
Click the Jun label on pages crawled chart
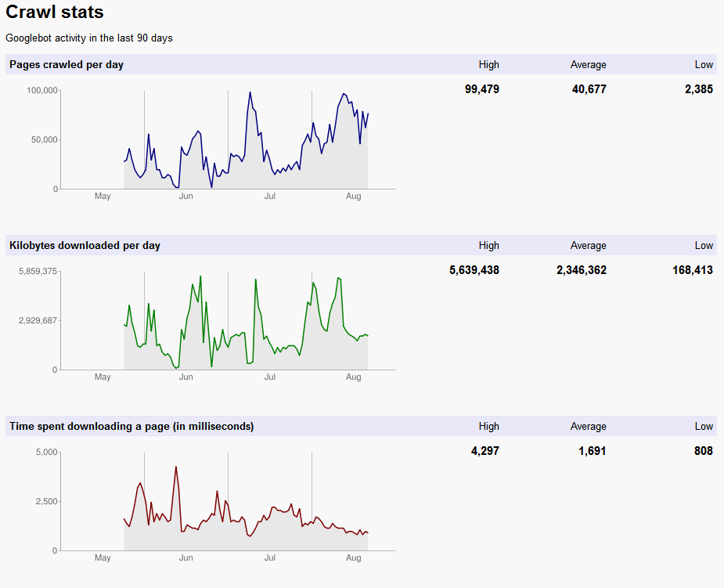click(186, 197)
